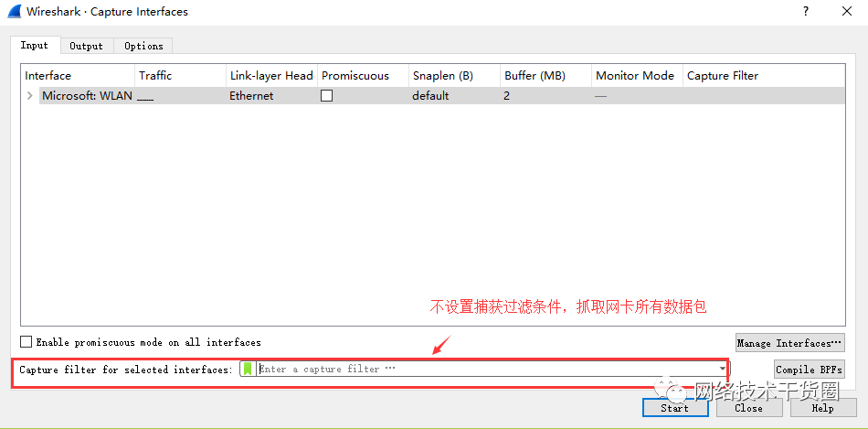Click the Compile BPFs button
Screen dimensions: 868x429
coord(810,370)
